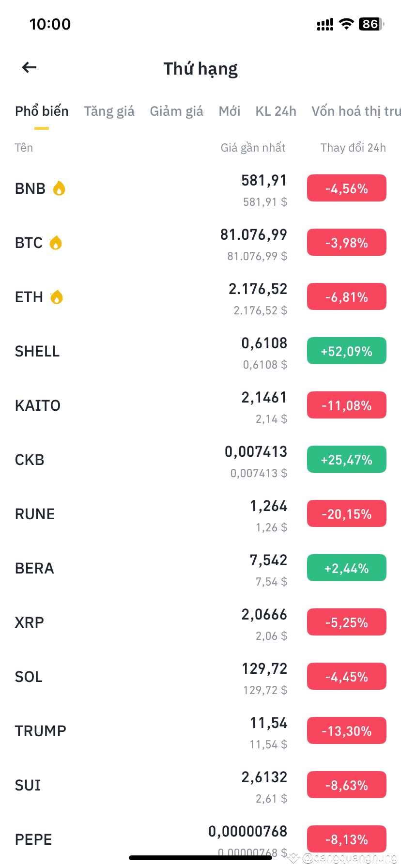401x868 pixels.
Task: Tap the hot flame icon beside BTC
Action: pyautogui.click(x=56, y=242)
